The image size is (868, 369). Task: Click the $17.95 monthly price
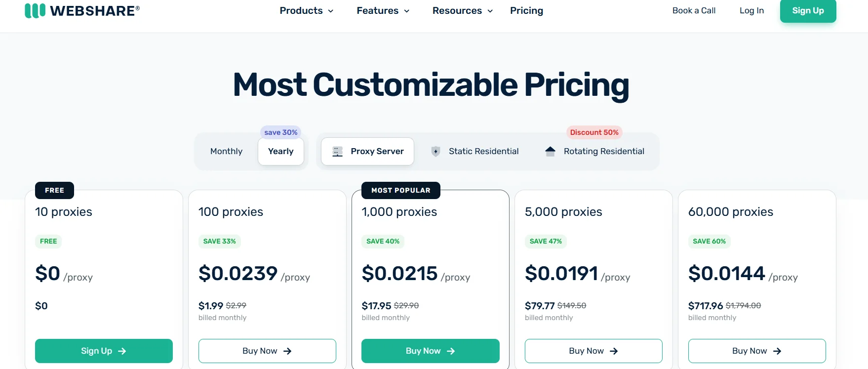point(376,306)
